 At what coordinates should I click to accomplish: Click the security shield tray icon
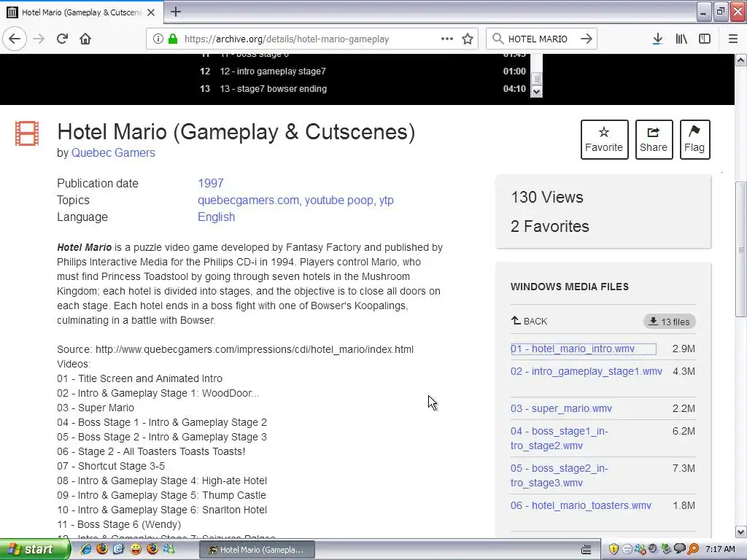click(614, 549)
